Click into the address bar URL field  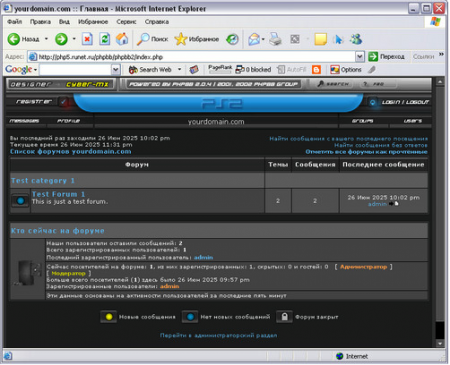[192, 57]
